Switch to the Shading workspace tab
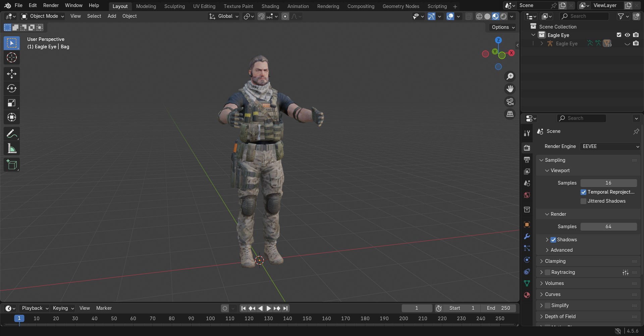Viewport: 644px width, 336px height. coord(270,6)
